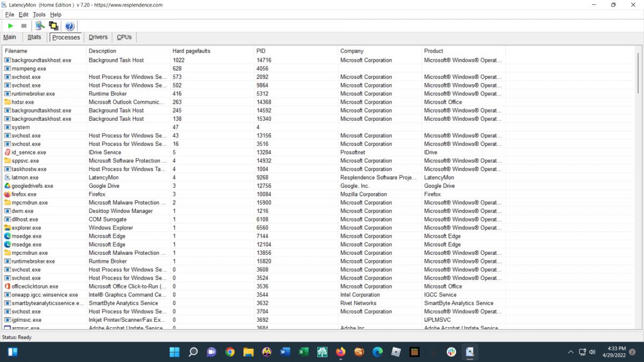Click the green play Start Monitor icon
The height and width of the screenshot is (362, 644).
click(11, 26)
